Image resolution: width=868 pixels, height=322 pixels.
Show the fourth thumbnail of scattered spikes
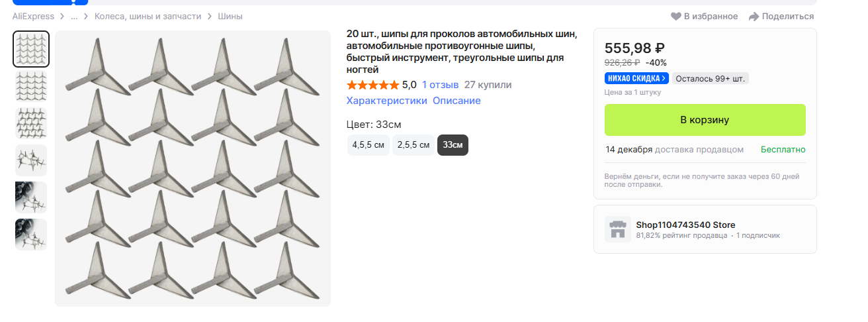pos(31,160)
